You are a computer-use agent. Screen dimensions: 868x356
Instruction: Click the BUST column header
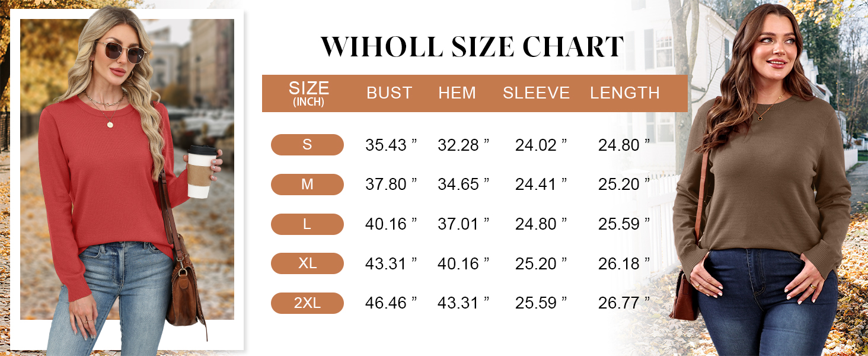tap(389, 93)
